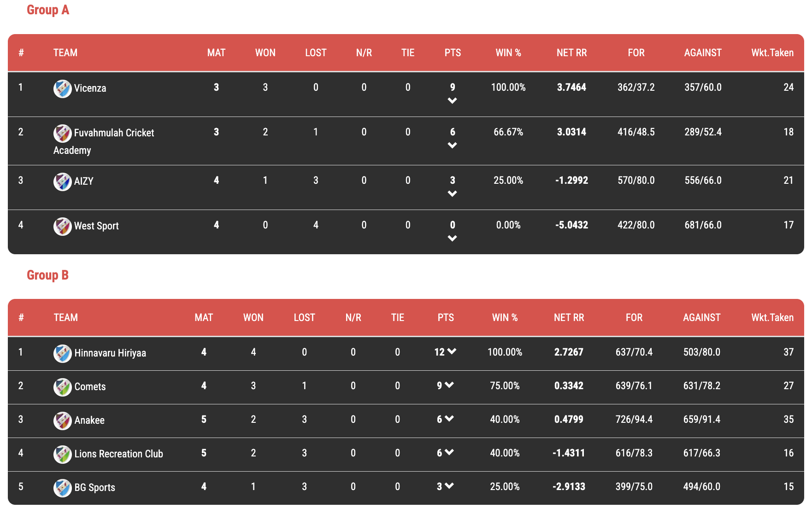This screenshot has width=812, height=514.
Task: Expand Vicenza points details chevron
Action: click(x=452, y=100)
